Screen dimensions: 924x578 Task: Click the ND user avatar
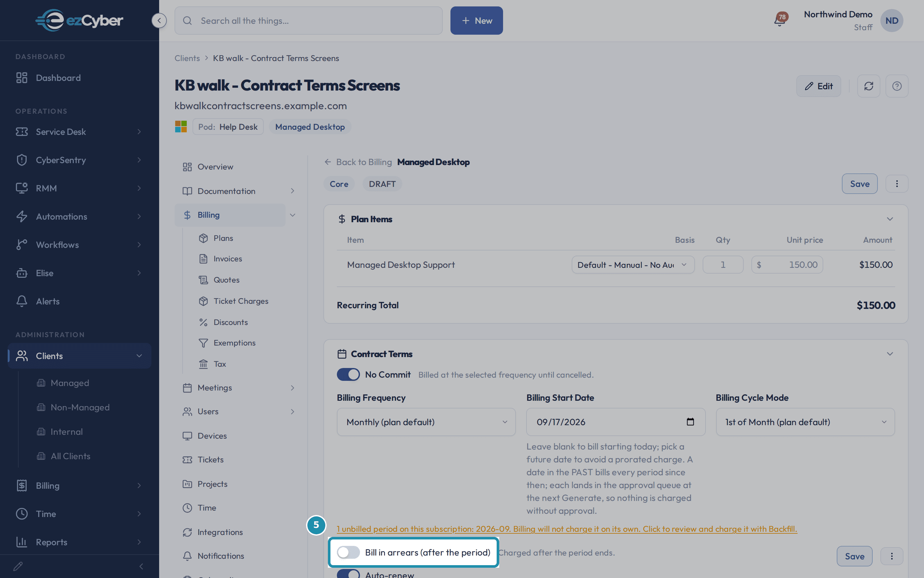[x=892, y=21]
